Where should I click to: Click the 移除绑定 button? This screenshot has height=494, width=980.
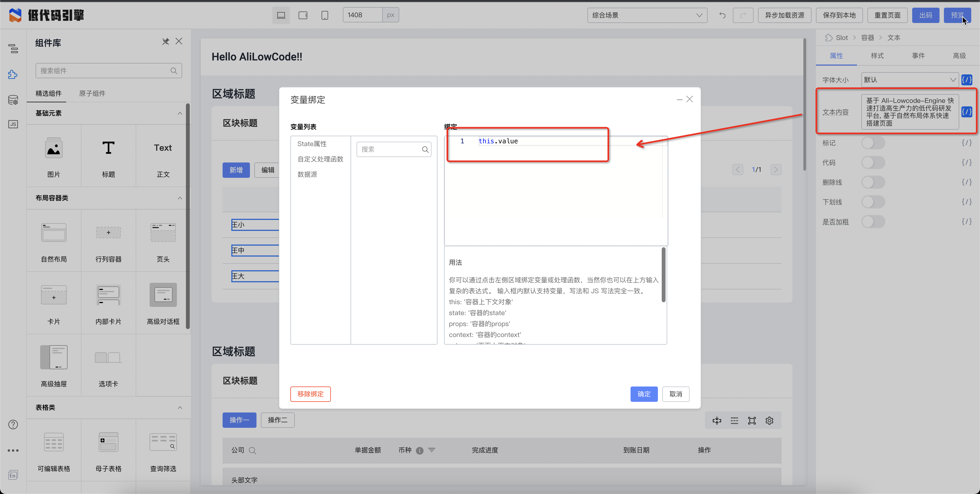[310, 394]
